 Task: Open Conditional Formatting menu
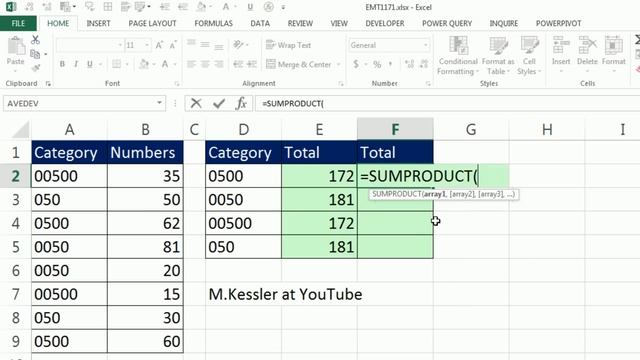(x=457, y=56)
